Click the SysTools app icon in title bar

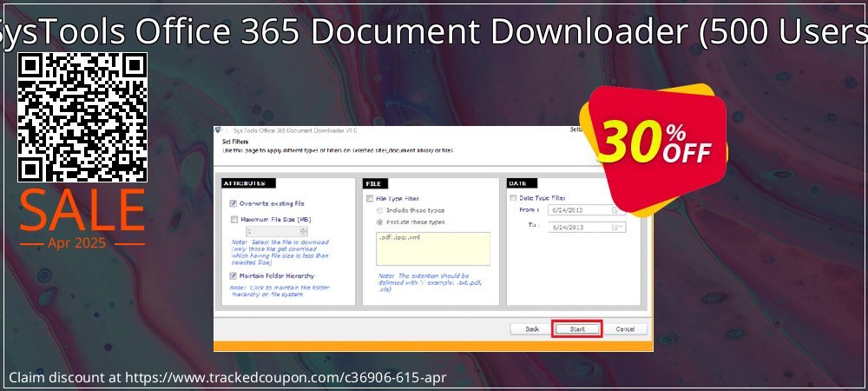(x=220, y=130)
